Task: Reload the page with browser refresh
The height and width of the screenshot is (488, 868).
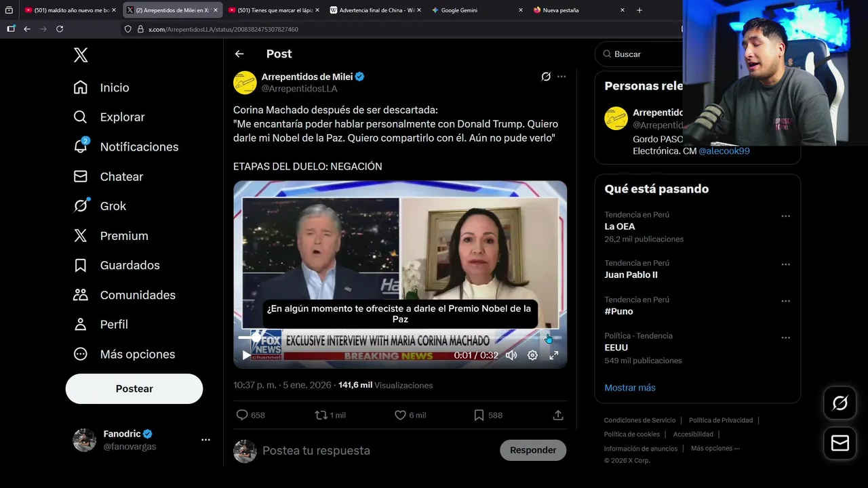Action: [x=60, y=29]
